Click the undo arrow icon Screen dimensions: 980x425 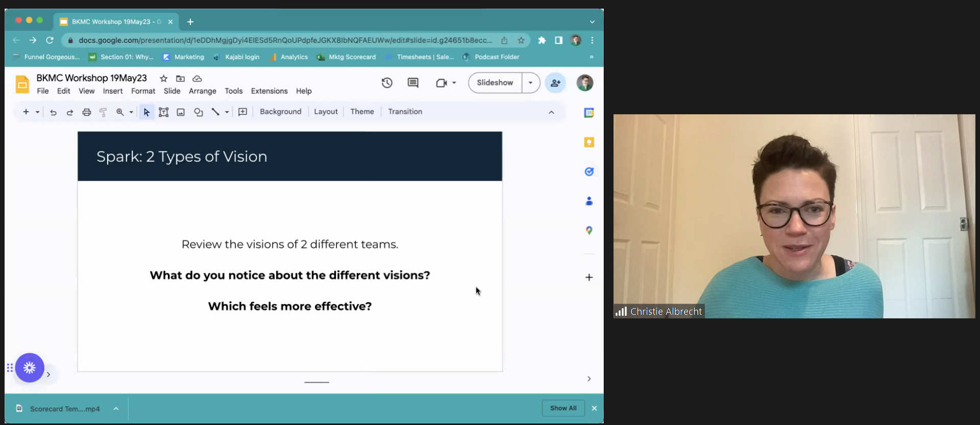(53, 112)
